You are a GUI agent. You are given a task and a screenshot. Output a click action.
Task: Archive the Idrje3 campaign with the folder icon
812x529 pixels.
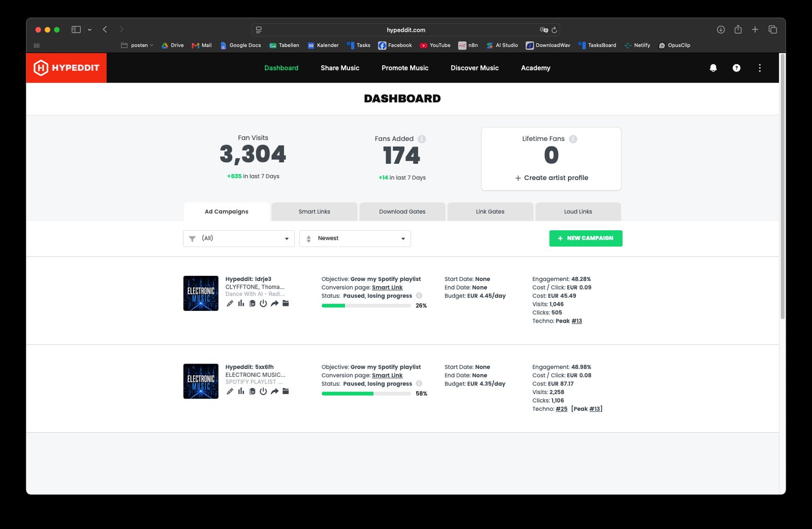point(286,303)
